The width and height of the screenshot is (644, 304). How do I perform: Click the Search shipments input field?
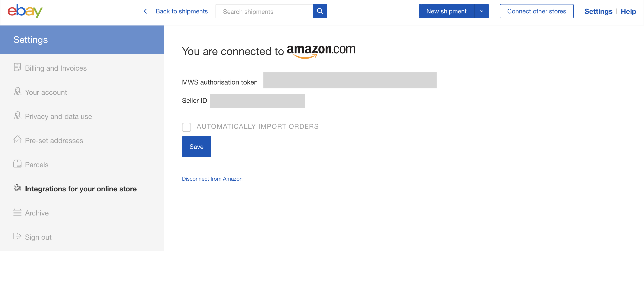(264, 11)
